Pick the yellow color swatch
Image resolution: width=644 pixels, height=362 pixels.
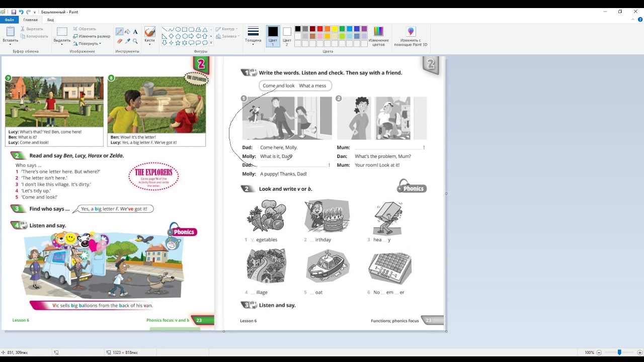[x=335, y=29]
